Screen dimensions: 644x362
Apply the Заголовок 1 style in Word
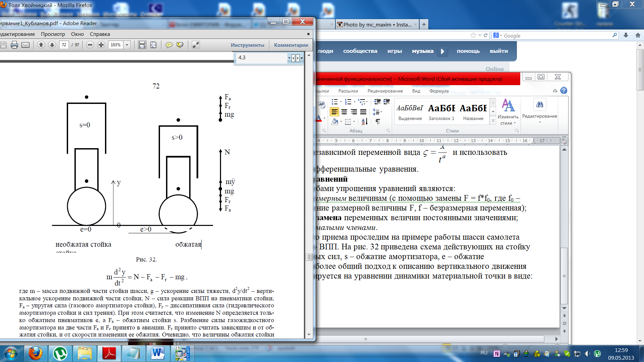click(x=441, y=112)
